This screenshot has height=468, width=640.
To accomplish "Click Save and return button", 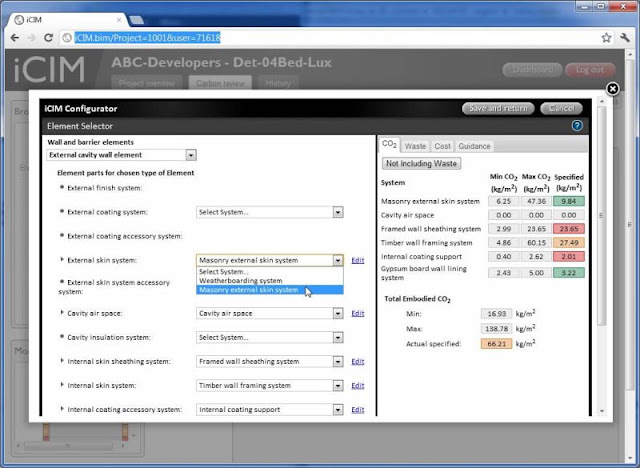I will coord(498,108).
